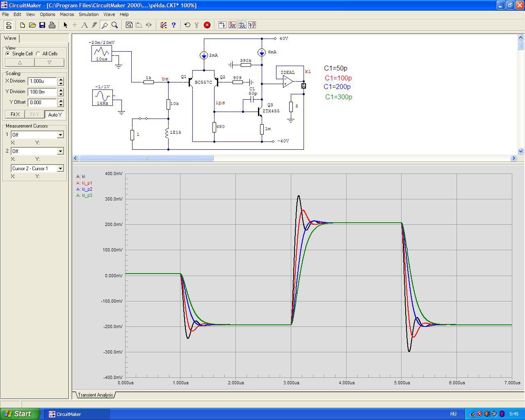The height and width of the screenshot is (420, 525).
Task: Select the Probe tool
Action: click(105, 25)
